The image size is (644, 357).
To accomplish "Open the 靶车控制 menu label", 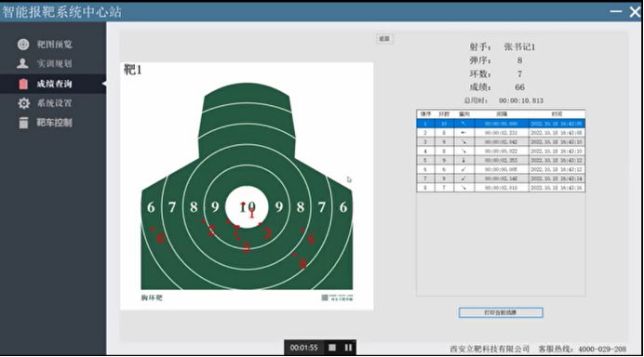I will (54, 123).
